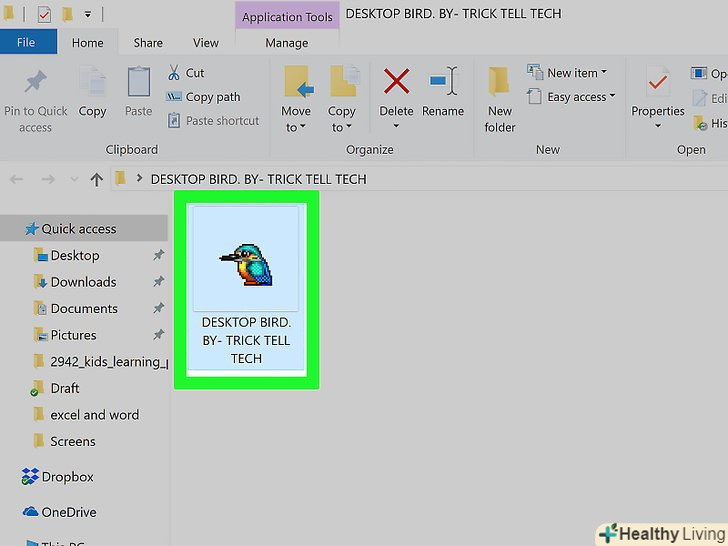Click the address bar breadcrumb chevron
Image resolution: width=728 pixels, height=546 pixels.
click(x=139, y=178)
